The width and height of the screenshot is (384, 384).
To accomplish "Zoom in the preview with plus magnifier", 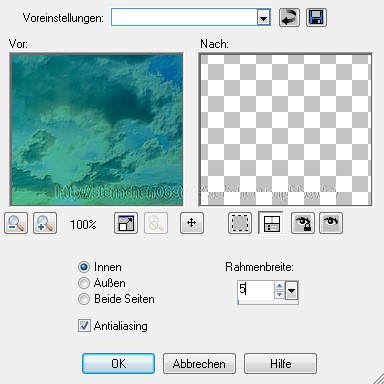I will (x=45, y=223).
